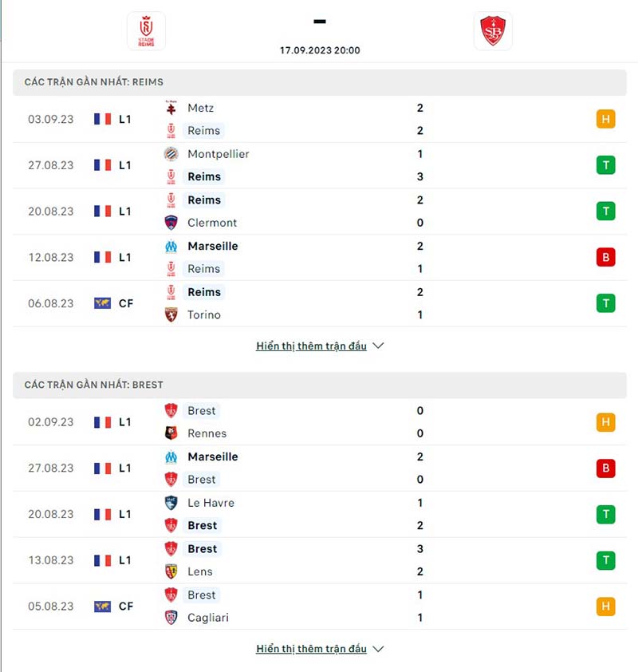Select the Torino club crest
This screenshot has height=672, width=638.
click(x=171, y=314)
